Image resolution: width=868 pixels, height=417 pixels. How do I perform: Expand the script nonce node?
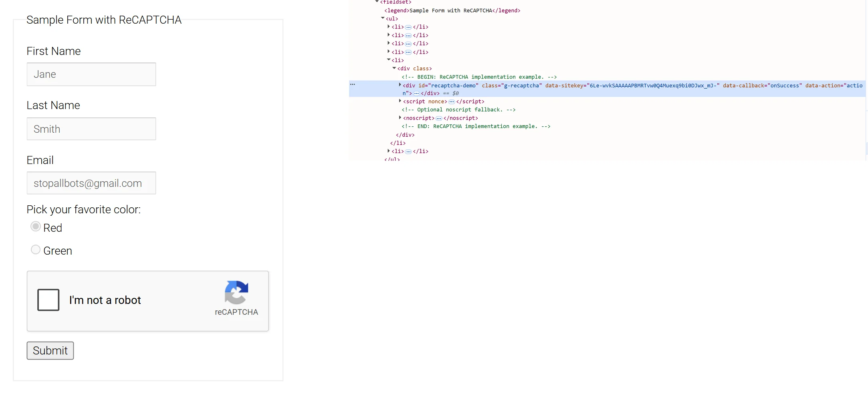pyautogui.click(x=400, y=101)
